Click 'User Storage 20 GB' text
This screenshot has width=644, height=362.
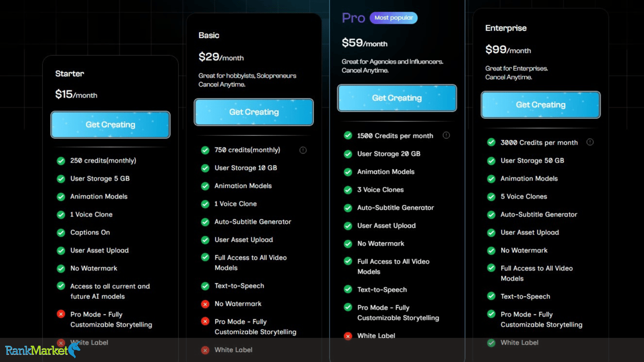click(389, 154)
